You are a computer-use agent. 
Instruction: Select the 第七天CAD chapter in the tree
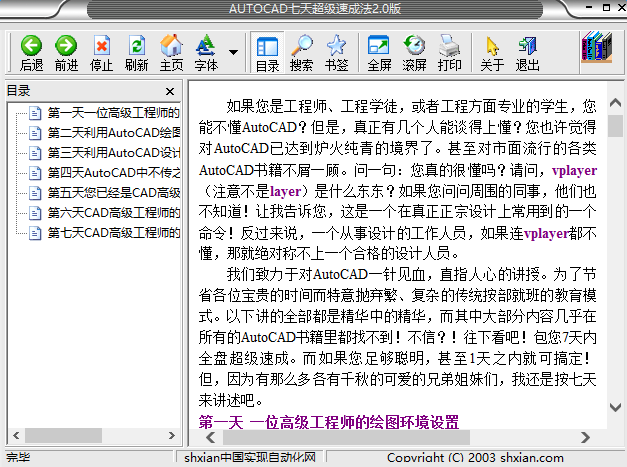(112, 232)
